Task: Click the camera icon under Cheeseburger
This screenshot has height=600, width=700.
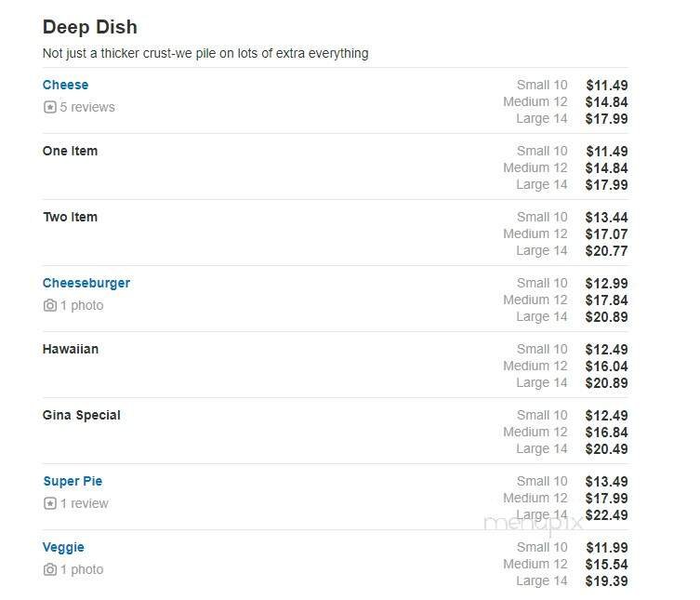Action: pos(50,305)
